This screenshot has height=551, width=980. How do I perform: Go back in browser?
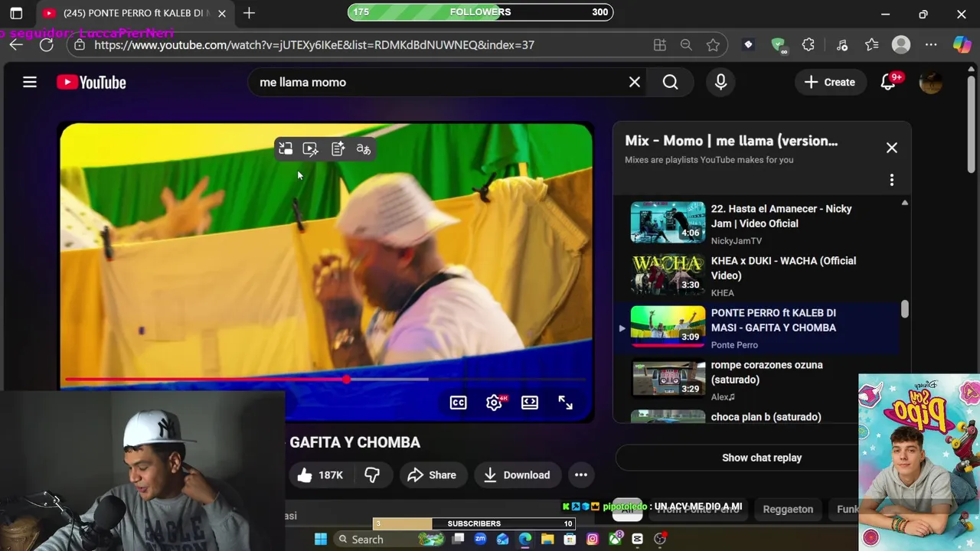16,45
